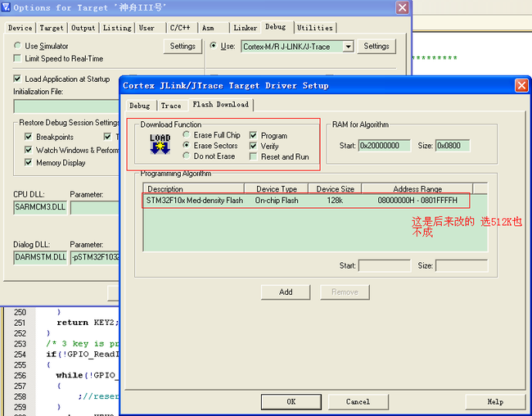Image resolution: width=532 pixels, height=416 pixels.
Task: Click the Keil icon in Options title bar
Action: click(6, 7)
